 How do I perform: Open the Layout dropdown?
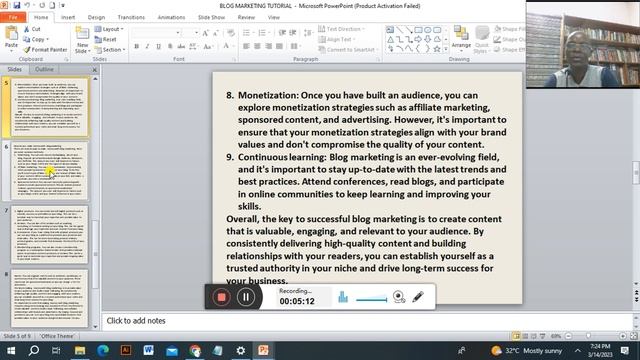click(x=109, y=29)
